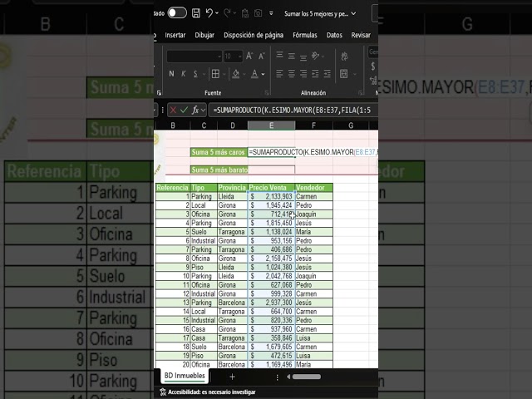Open the Datos ribbon tab
Image resolution: width=532 pixels, height=399 pixels.
click(x=334, y=35)
